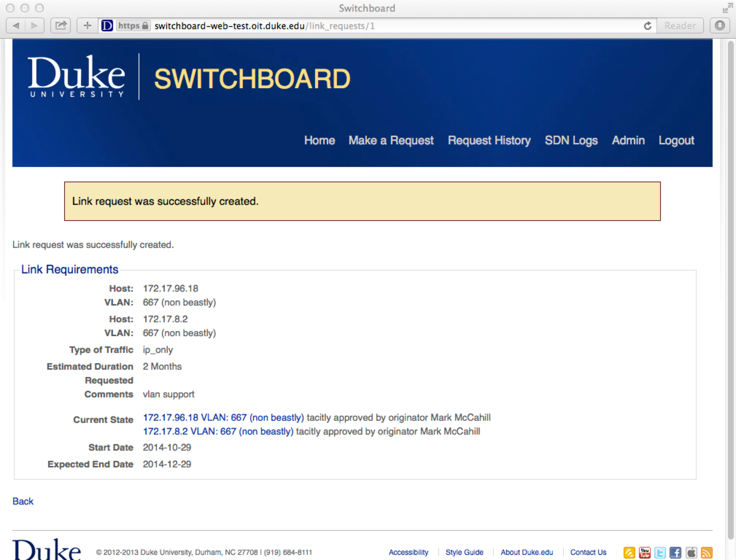Open SDN Logs in the navigation
This screenshot has width=736, height=560.
coord(571,140)
